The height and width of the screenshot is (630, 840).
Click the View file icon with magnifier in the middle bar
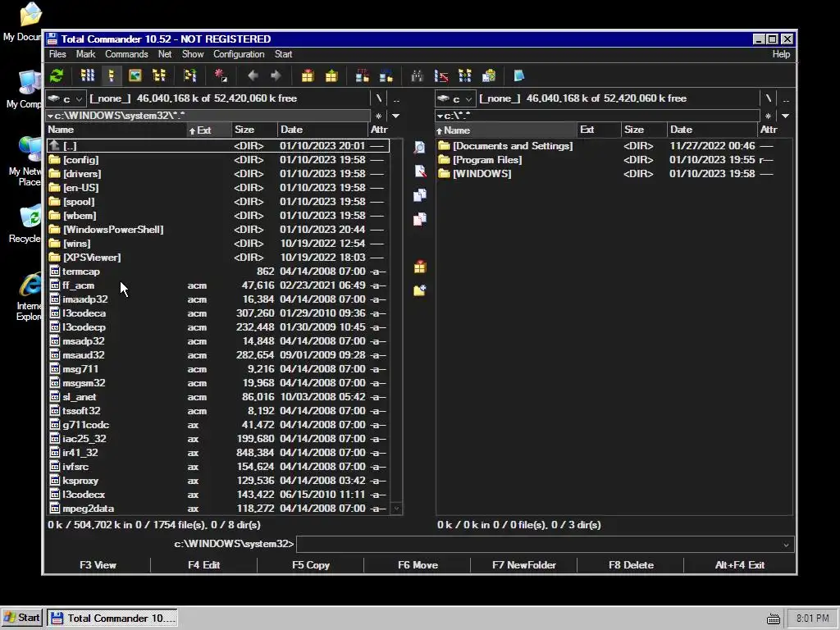pos(419,148)
